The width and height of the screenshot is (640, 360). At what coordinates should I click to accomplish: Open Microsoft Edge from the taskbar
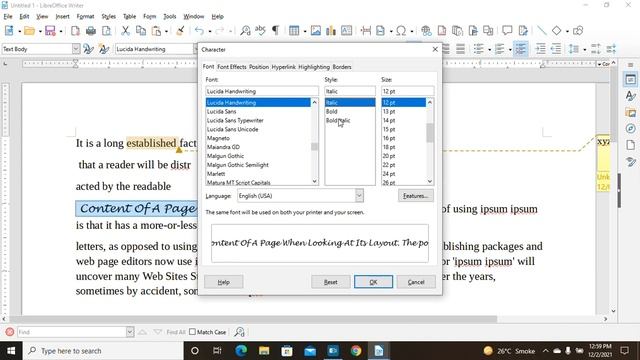point(241,351)
